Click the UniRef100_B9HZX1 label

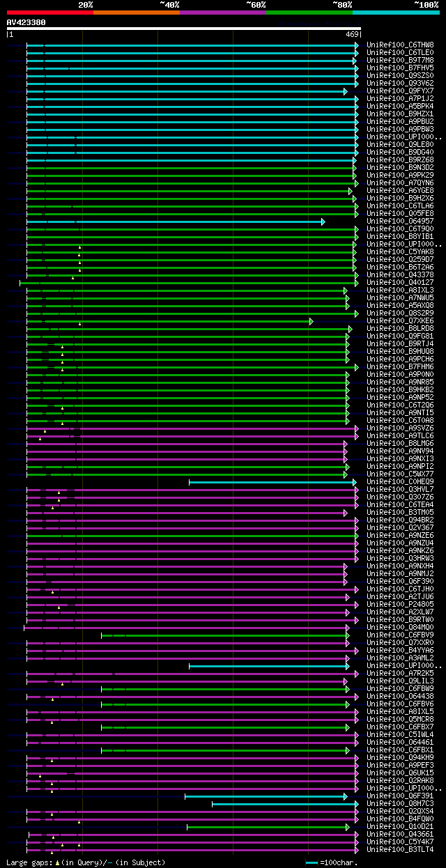[400, 114]
